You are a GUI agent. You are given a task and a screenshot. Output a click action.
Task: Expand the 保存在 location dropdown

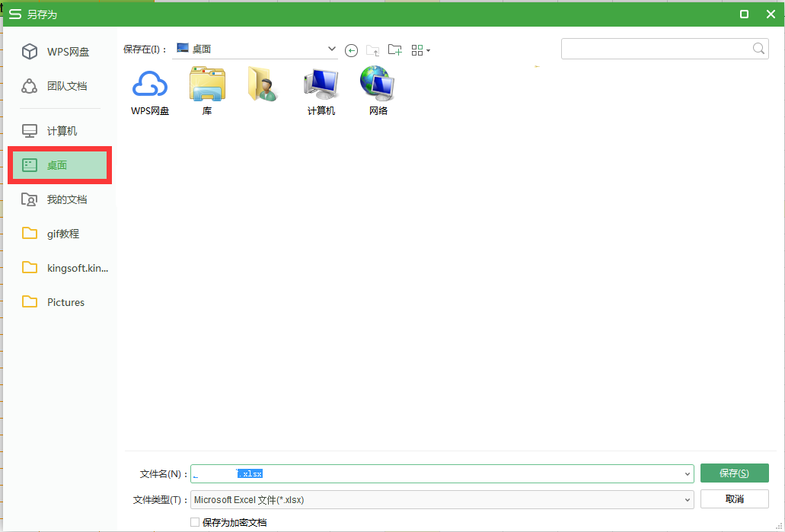[x=332, y=49]
